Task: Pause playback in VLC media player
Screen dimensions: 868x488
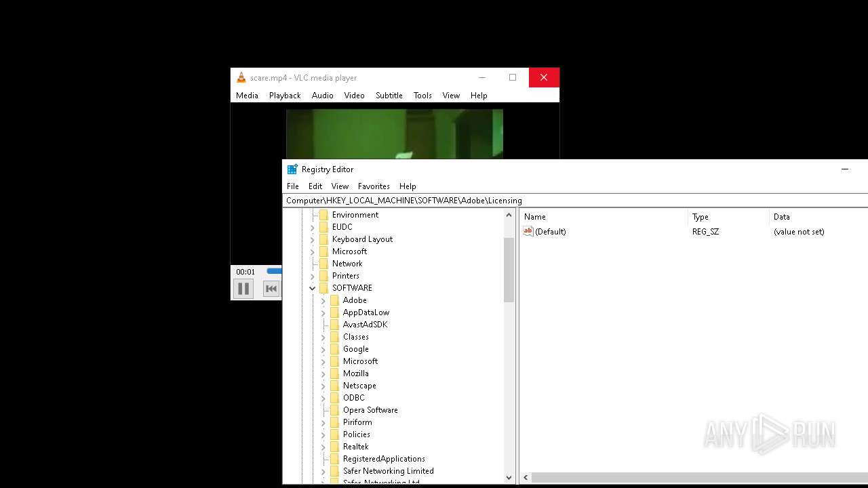Action: (x=243, y=289)
